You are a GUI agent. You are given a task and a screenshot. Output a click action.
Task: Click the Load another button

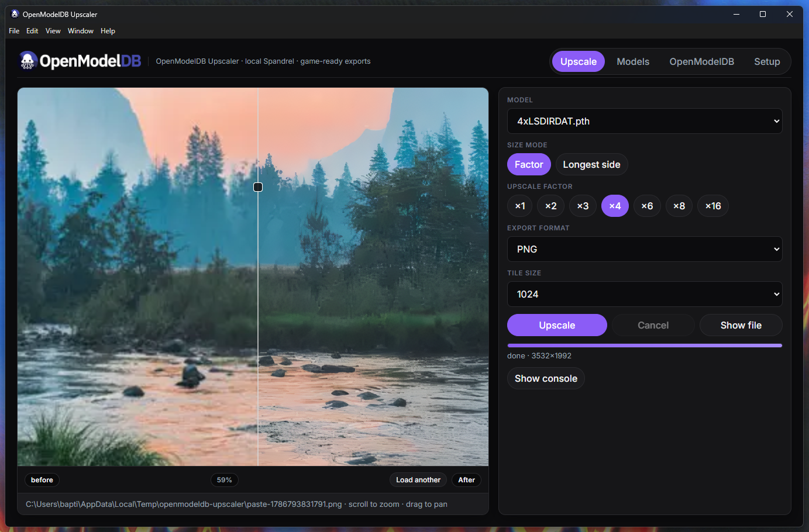418,480
